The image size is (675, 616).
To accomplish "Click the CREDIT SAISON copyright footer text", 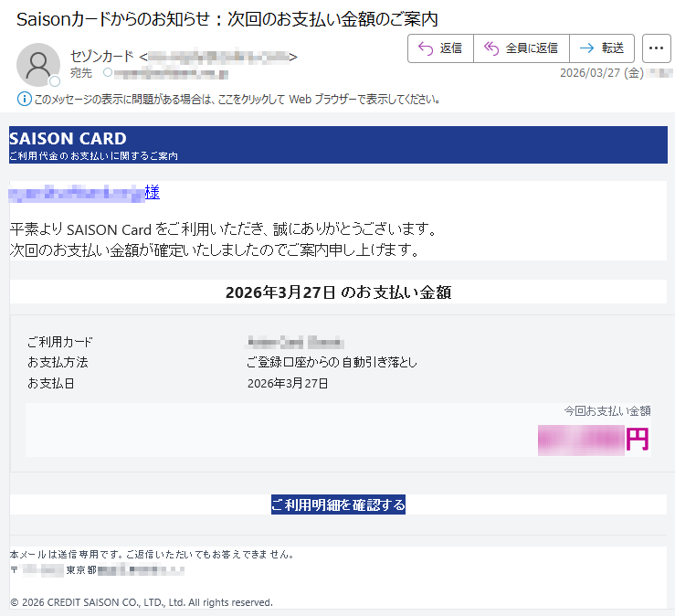I will (142, 602).
